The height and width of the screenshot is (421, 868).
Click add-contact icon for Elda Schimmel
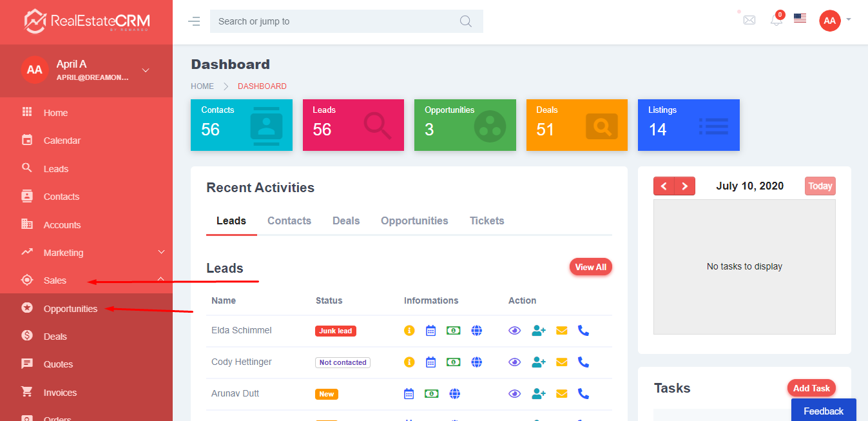(x=538, y=331)
